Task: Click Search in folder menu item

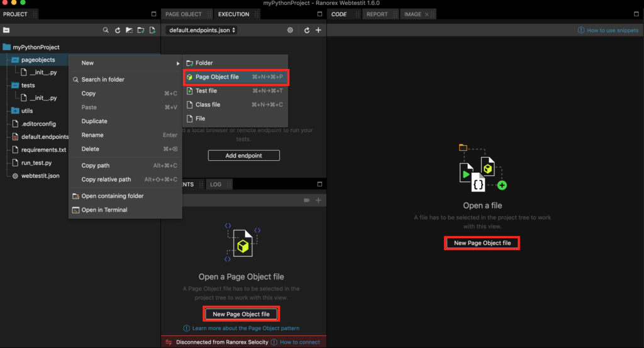Action: point(125,80)
